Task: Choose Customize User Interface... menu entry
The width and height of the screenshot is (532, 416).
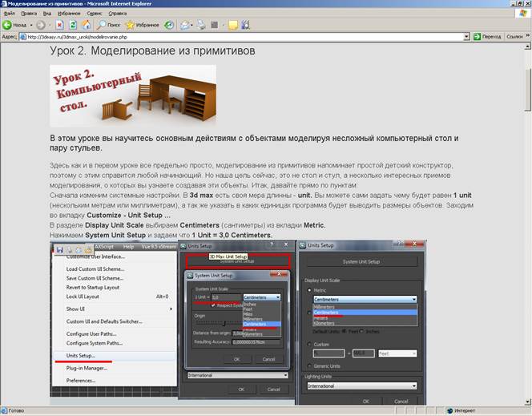Action: [x=95, y=256]
